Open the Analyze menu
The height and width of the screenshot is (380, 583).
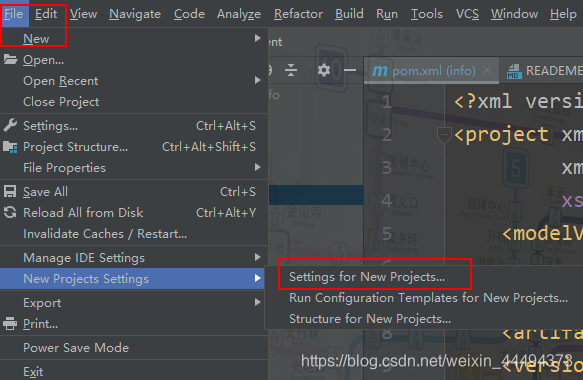point(239,14)
